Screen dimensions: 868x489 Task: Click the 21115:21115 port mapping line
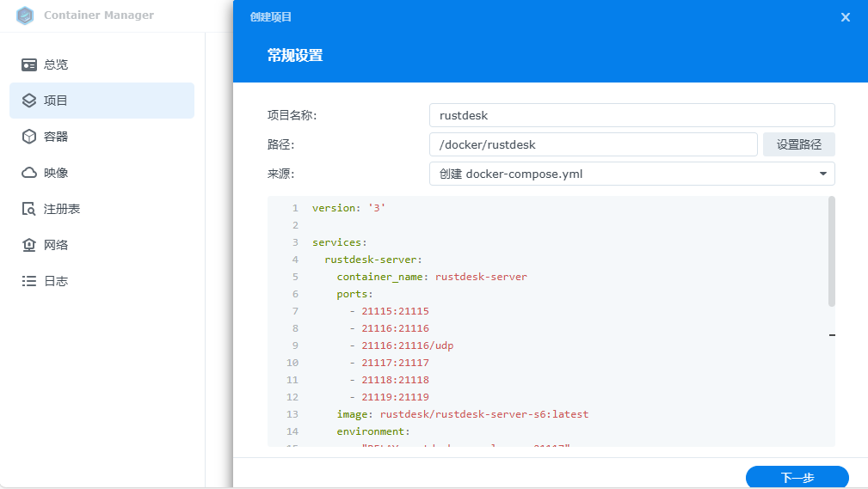point(389,311)
